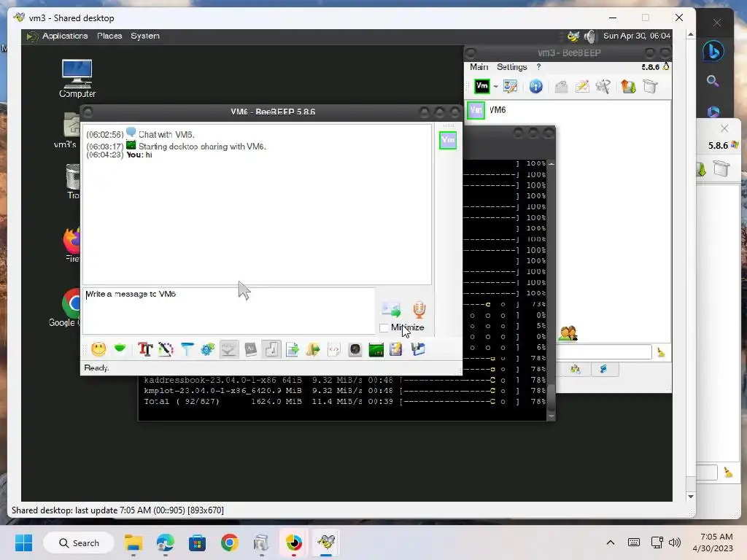Open Google Chrome from Windows taskbar
Viewport: 747px width, 560px height.
click(x=229, y=542)
